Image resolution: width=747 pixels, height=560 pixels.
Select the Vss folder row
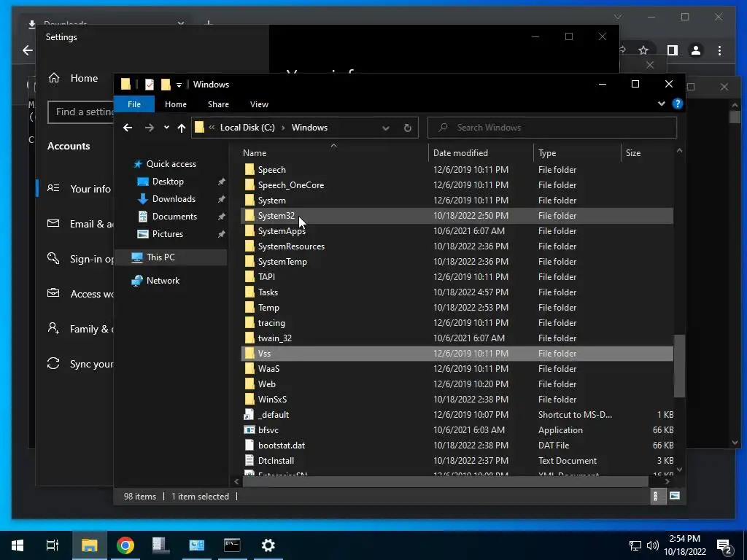[457, 354]
